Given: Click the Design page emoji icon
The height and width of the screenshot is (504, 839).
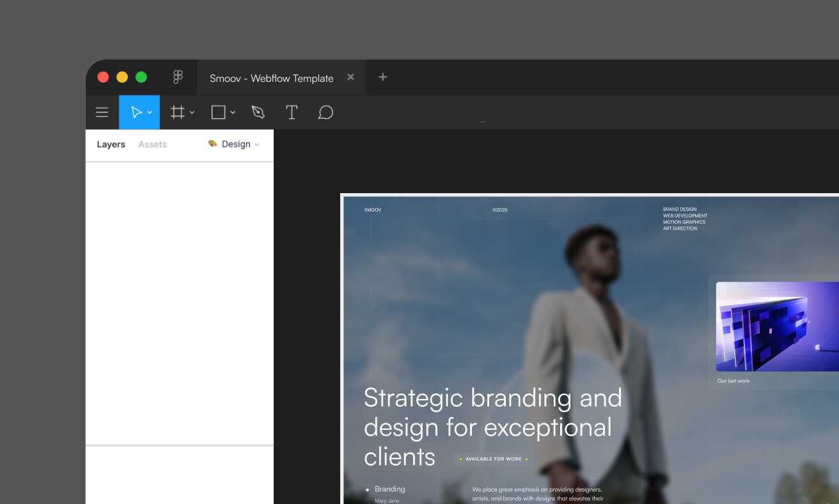Looking at the screenshot, I should click(213, 144).
